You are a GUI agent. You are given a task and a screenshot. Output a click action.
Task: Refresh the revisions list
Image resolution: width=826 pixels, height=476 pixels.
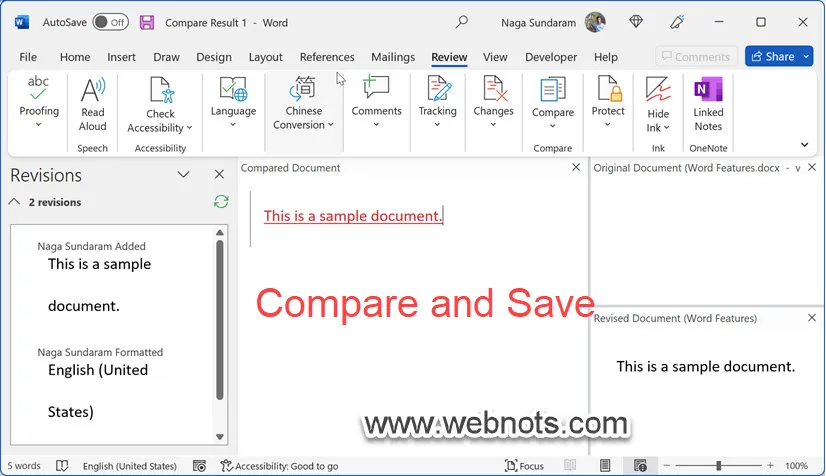pos(221,202)
